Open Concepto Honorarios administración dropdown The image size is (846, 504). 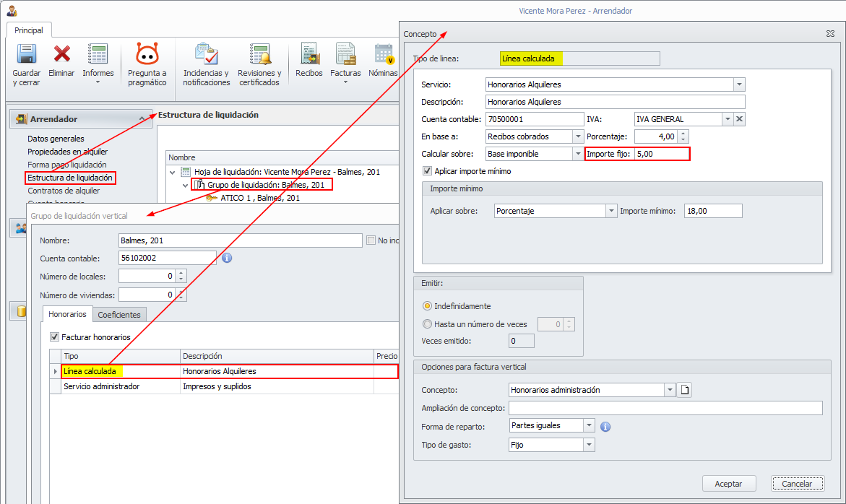[670, 390]
